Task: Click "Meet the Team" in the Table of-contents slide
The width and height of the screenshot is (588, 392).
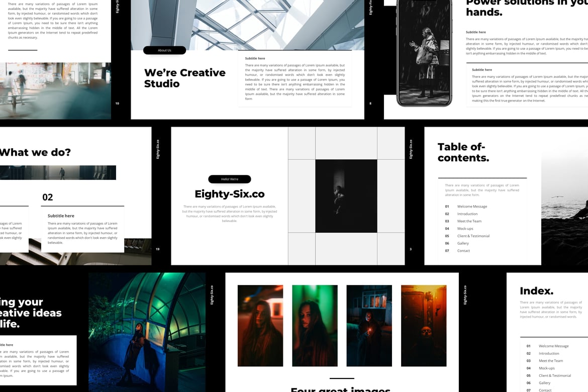Action: 469,221
